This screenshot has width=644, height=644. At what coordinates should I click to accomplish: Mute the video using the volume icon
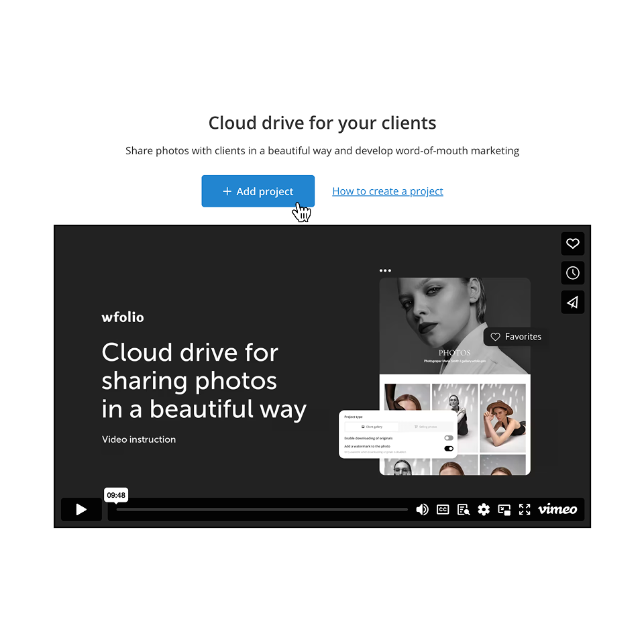click(422, 510)
